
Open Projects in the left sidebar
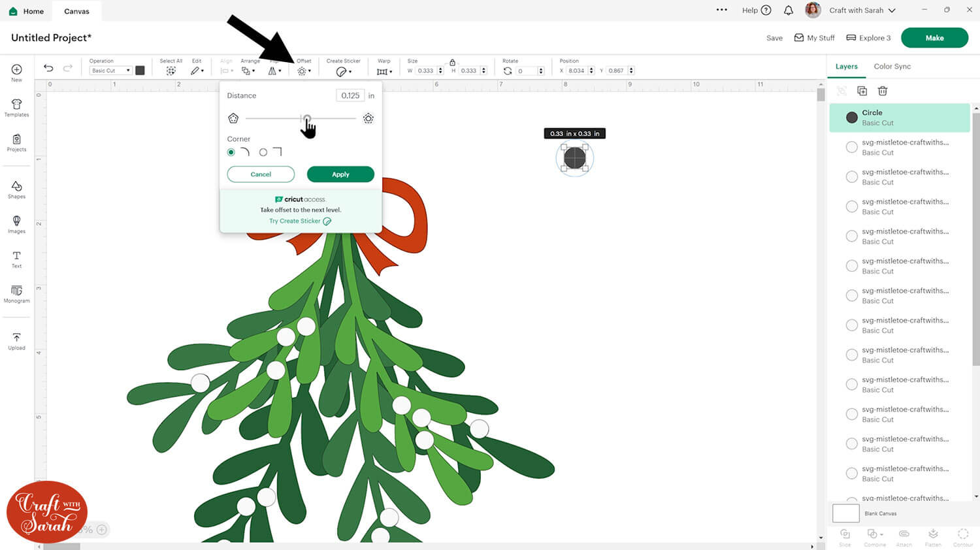click(x=17, y=142)
